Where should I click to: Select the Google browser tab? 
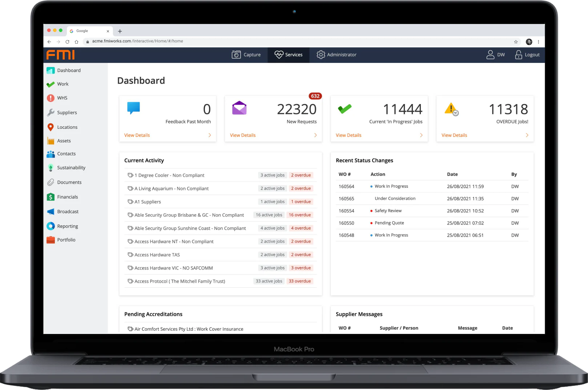[89, 31]
